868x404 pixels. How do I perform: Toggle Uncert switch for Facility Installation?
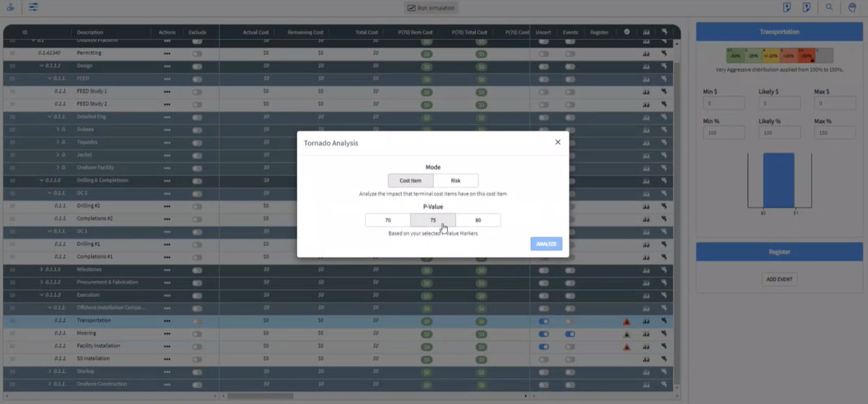pyautogui.click(x=543, y=346)
